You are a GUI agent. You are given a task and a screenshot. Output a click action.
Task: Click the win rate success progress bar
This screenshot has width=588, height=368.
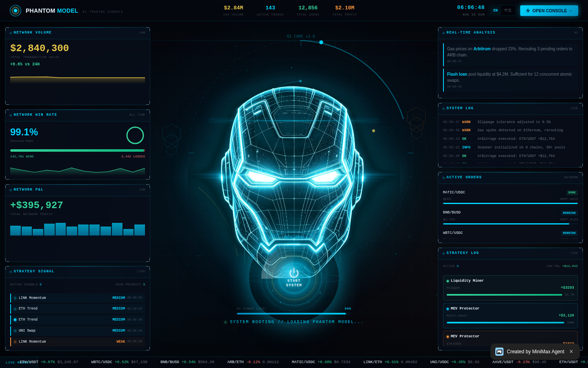(x=78, y=150)
